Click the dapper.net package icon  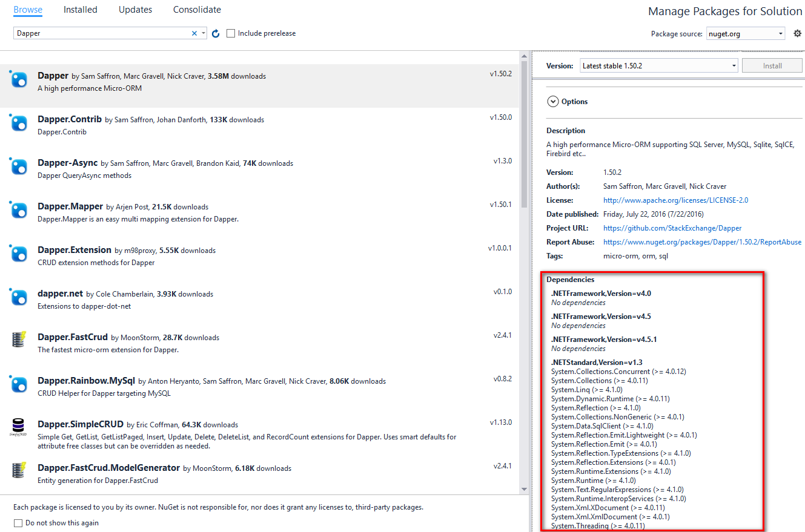pyautogui.click(x=19, y=297)
